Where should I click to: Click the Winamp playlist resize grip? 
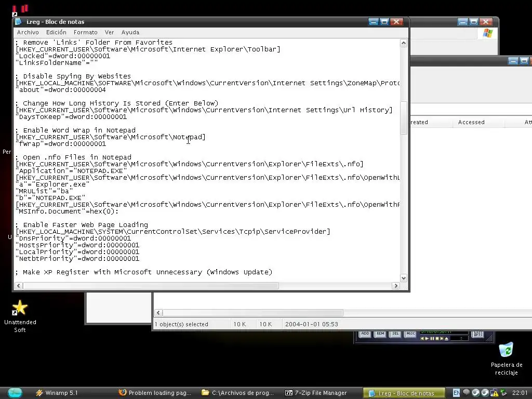pos(489,338)
